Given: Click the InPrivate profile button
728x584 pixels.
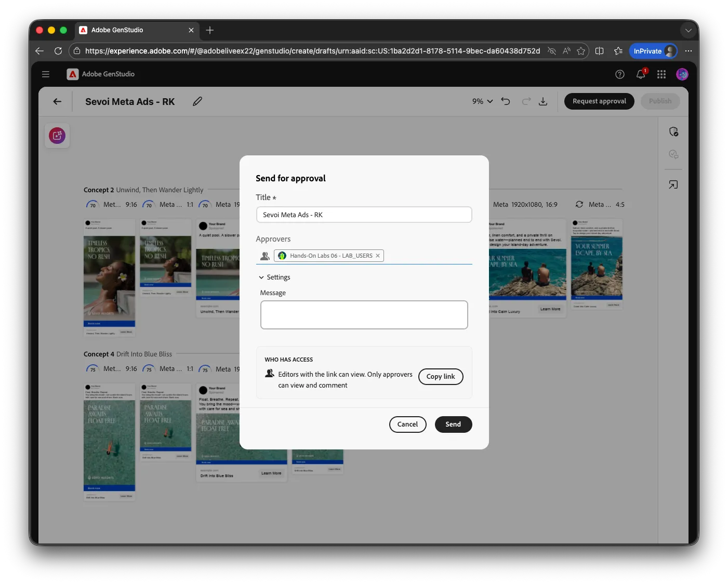Looking at the screenshot, I should coord(653,51).
